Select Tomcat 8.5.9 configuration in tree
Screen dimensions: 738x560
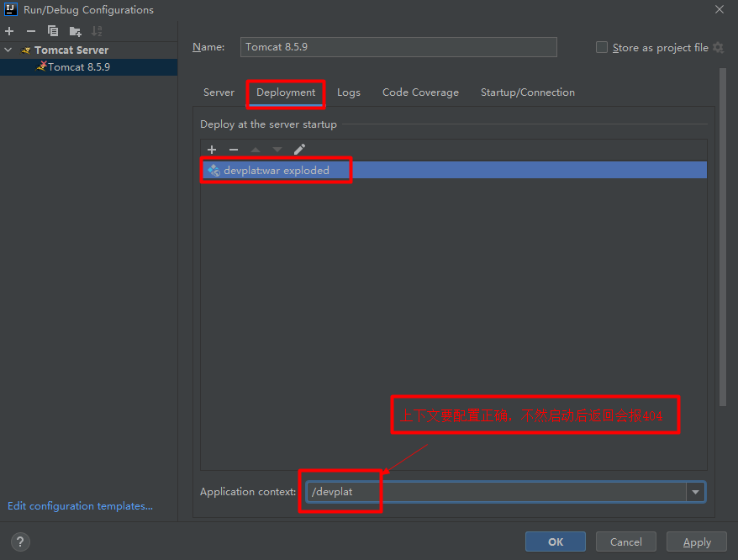pos(88,67)
